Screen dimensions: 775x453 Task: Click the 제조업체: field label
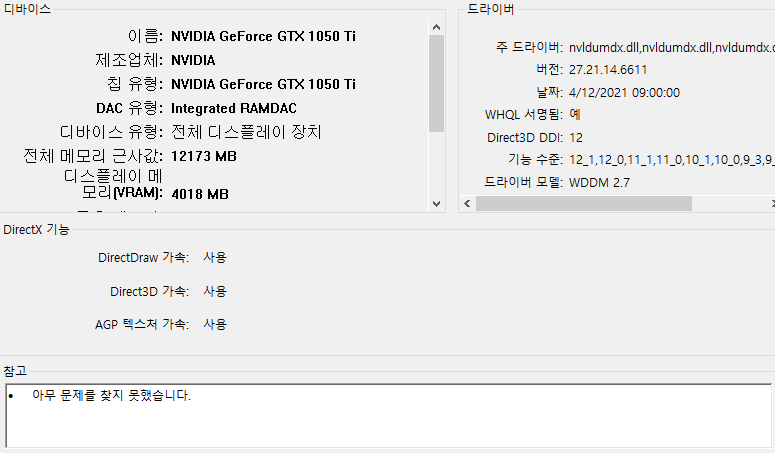(129, 60)
